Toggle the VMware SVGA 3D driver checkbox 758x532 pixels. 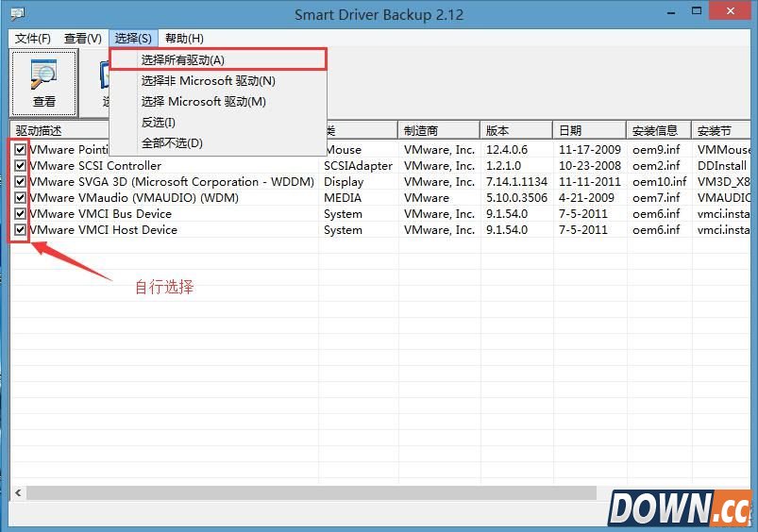point(20,182)
